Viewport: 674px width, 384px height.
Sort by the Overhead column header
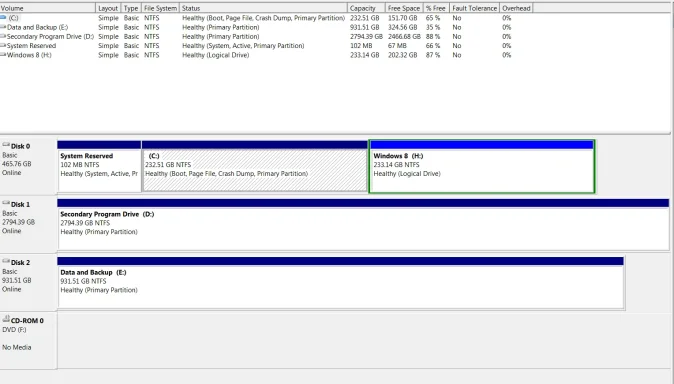click(x=516, y=8)
